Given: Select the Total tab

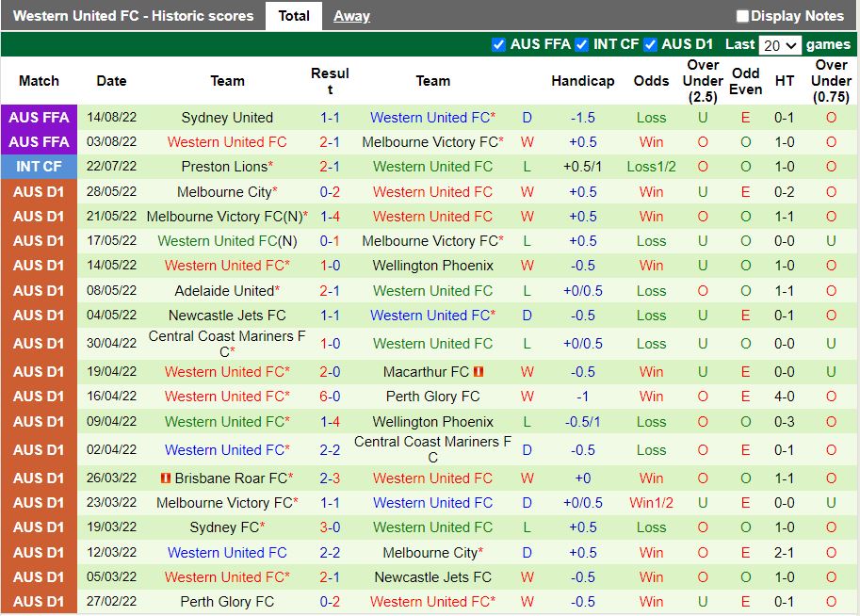Looking at the screenshot, I should click(294, 15).
